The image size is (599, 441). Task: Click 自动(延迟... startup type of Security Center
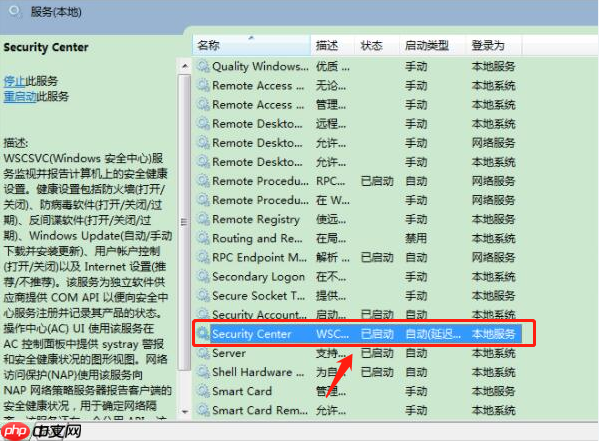point(433,334)
